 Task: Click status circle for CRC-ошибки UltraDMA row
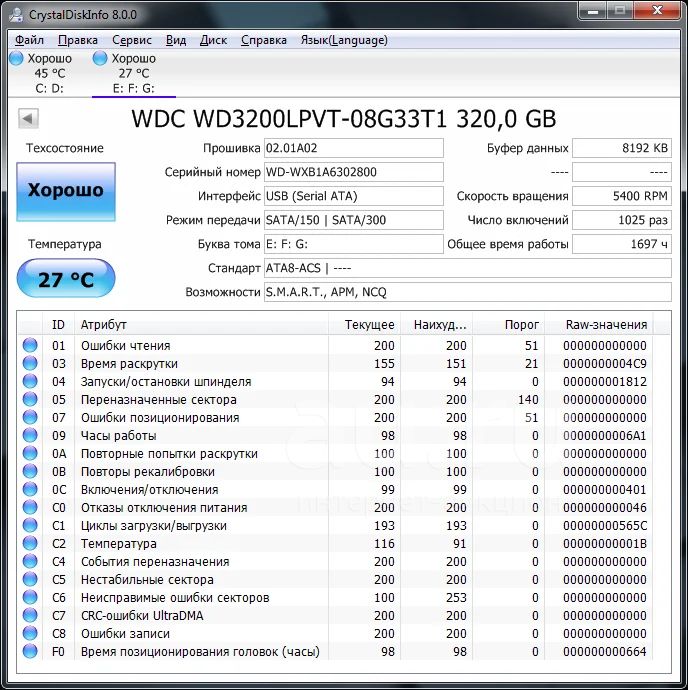coord(30,616)
